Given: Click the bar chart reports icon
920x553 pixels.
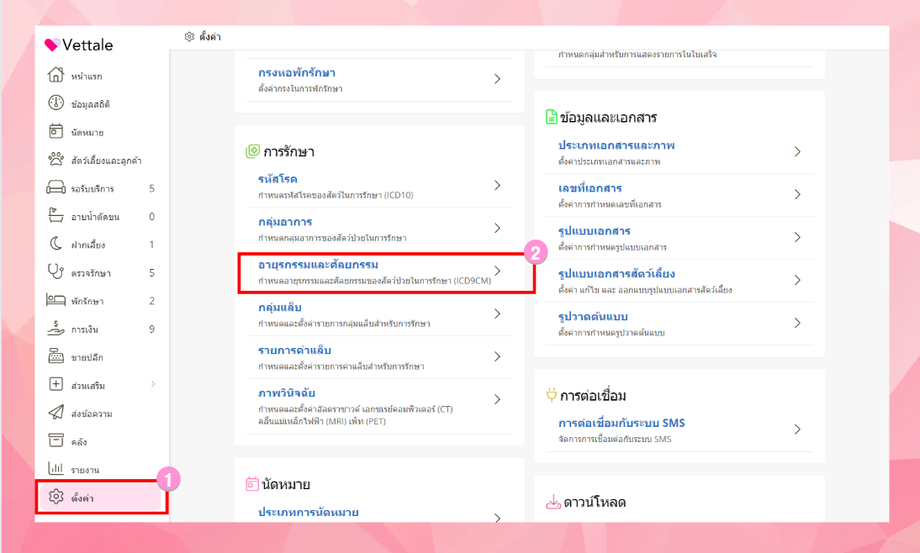Looking at the screenshot, I should point(56,468).
